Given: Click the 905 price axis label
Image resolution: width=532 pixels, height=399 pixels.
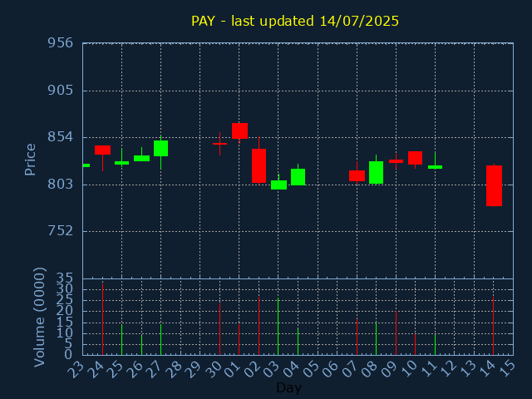Looking at the screenshot, I should point(61,91).
